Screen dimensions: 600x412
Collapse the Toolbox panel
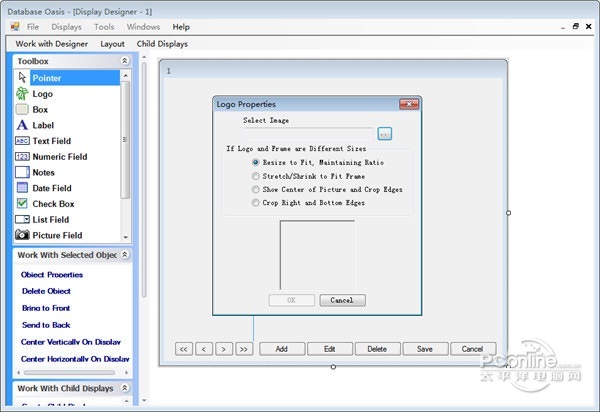point(124,61)
